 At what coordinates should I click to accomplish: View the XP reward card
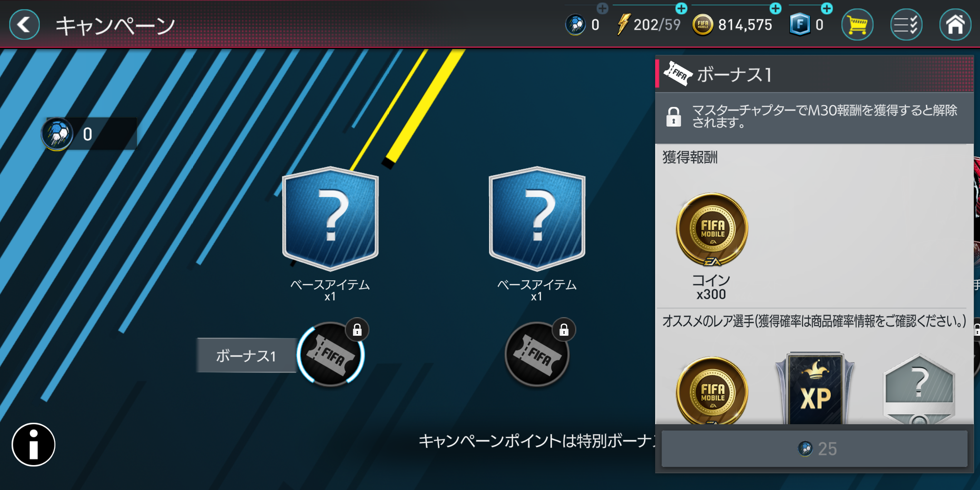click(x=815, y=388)
